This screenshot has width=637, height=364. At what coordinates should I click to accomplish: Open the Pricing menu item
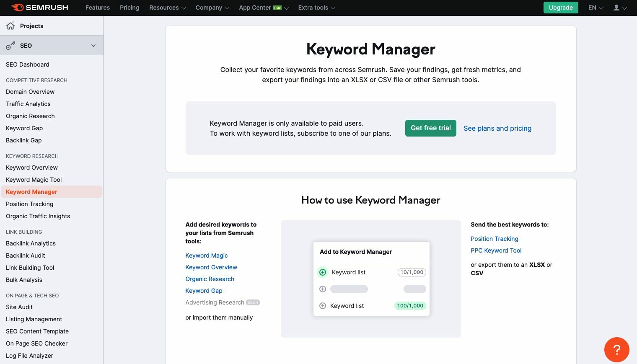point(129,8)
